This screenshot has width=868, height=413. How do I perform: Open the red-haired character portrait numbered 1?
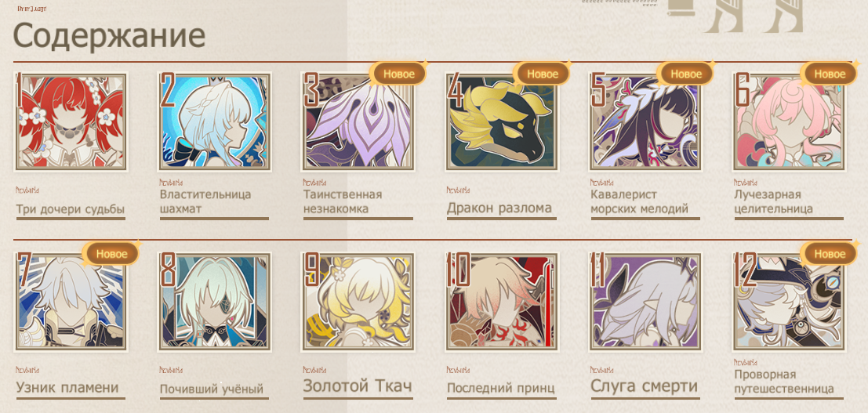(71, 121)
